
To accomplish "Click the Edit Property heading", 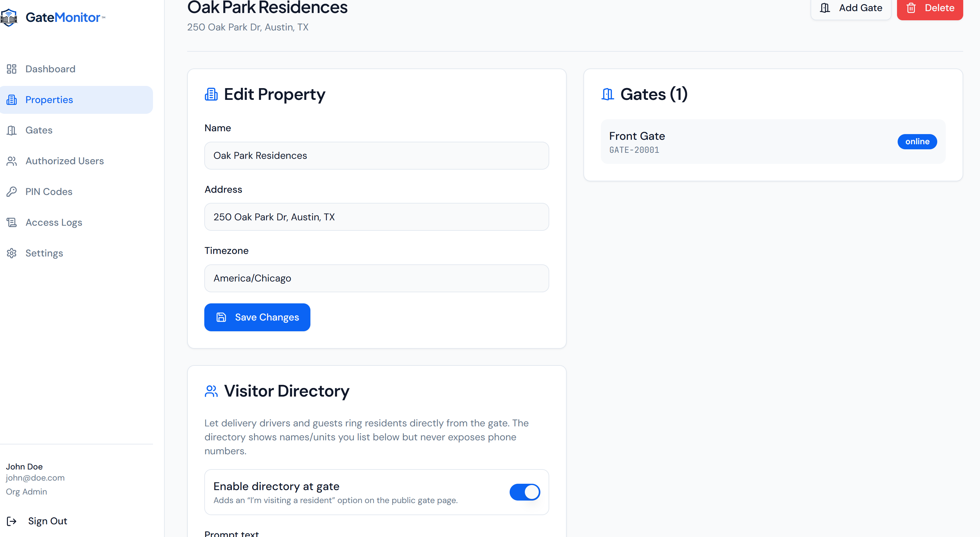I will coord(275,94).
